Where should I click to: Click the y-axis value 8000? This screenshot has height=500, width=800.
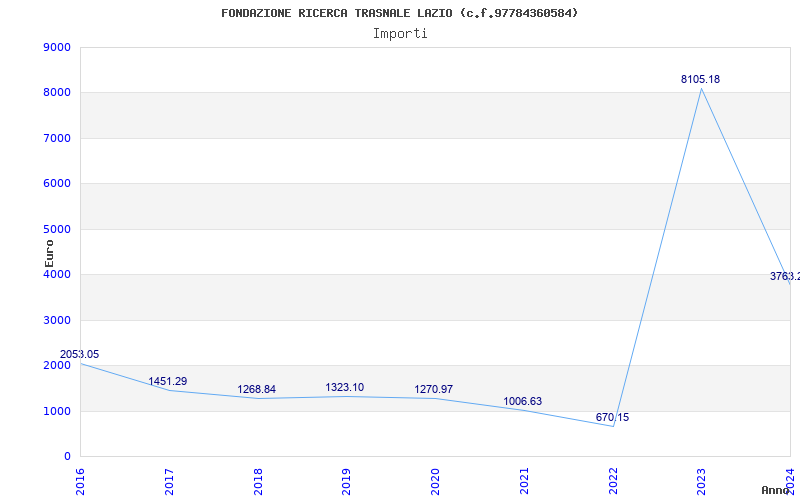[x=57, y=93]
